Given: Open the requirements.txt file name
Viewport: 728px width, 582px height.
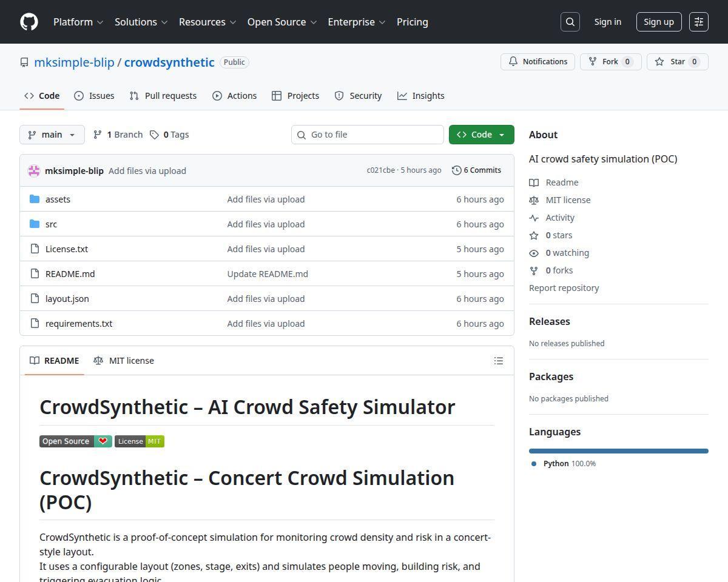Looking at the screenshot, I should [x=79, y=324].
